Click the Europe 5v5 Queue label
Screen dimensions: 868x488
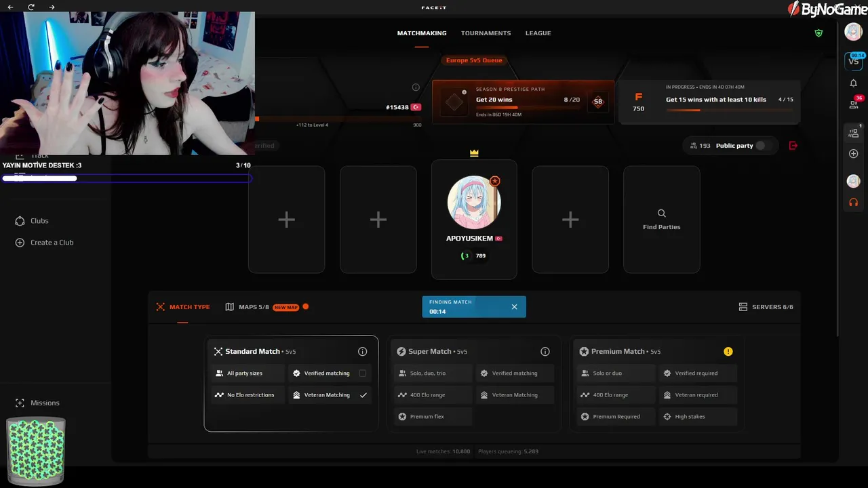point(474,60)
